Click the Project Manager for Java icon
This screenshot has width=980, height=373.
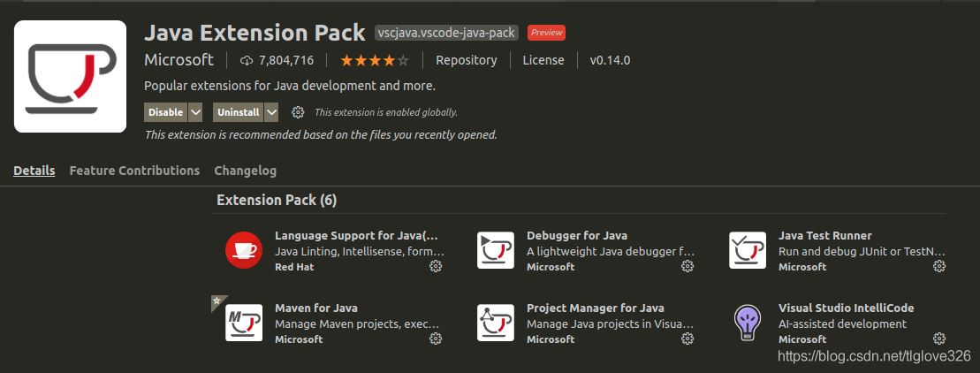pyautogui.click(x=496, y=323)
